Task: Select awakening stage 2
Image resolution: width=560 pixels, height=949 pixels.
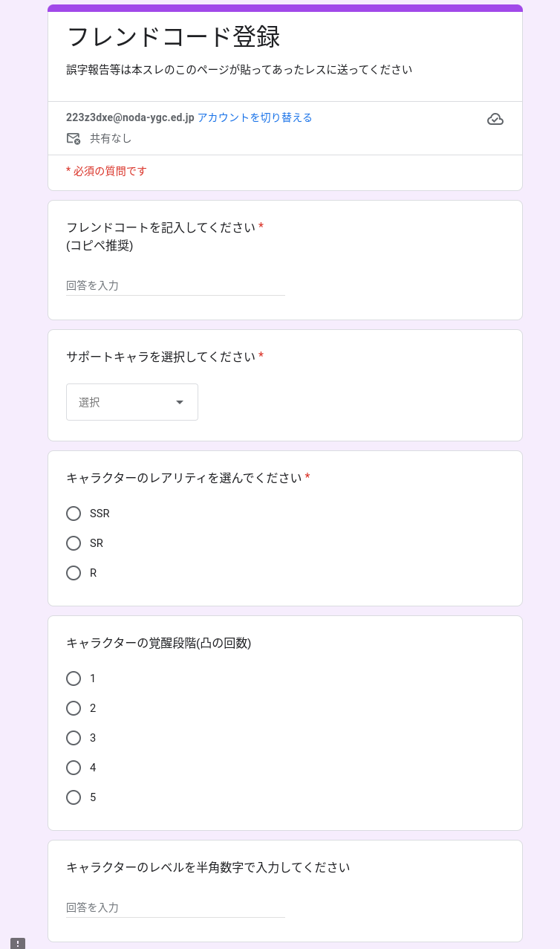Action: point(74,708)
